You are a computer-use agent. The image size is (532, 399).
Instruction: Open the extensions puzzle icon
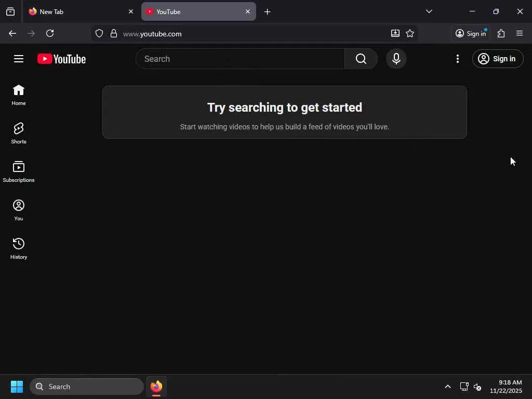click(x=501, y=33)
